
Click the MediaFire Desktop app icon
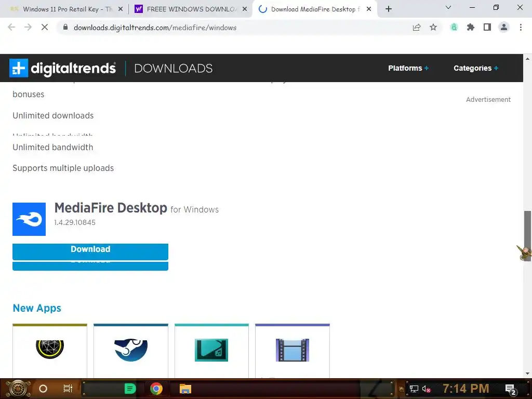click(29, 219)
